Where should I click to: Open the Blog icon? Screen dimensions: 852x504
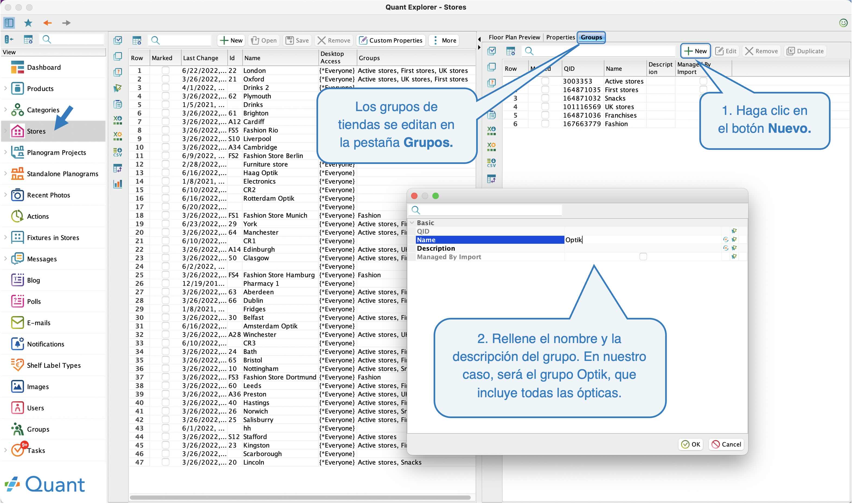(17, 280)
